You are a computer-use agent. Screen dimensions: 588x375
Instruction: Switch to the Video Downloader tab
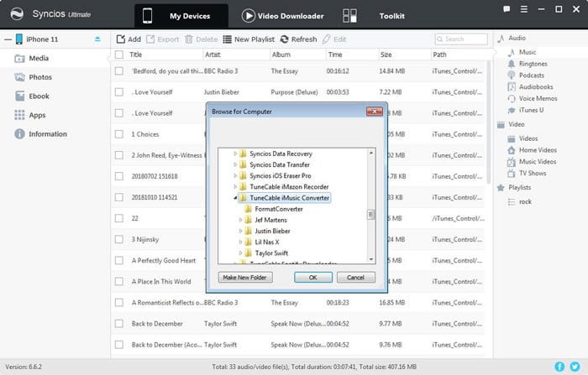[283, 16]
